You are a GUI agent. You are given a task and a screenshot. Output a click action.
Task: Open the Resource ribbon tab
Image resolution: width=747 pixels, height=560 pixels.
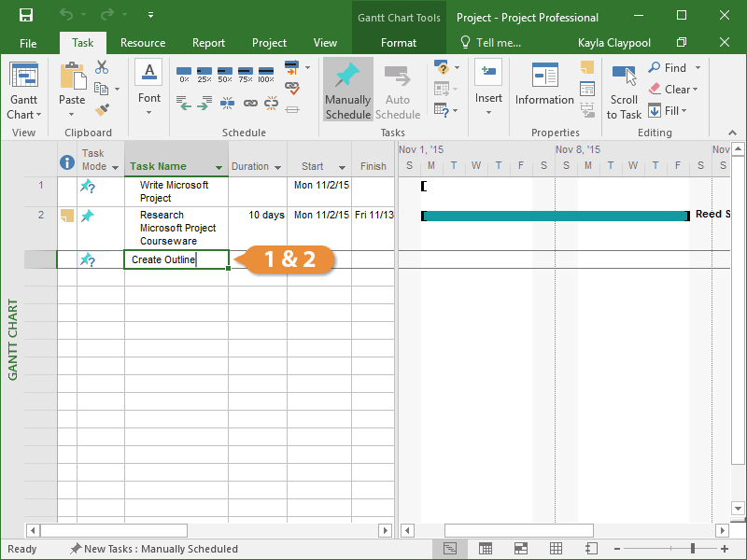point(143,43)
